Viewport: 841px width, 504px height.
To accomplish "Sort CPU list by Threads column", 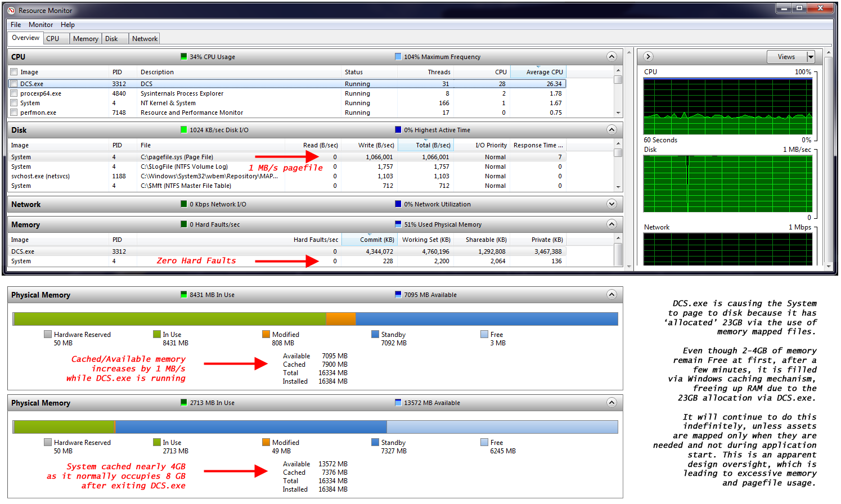I will (425, 72).
